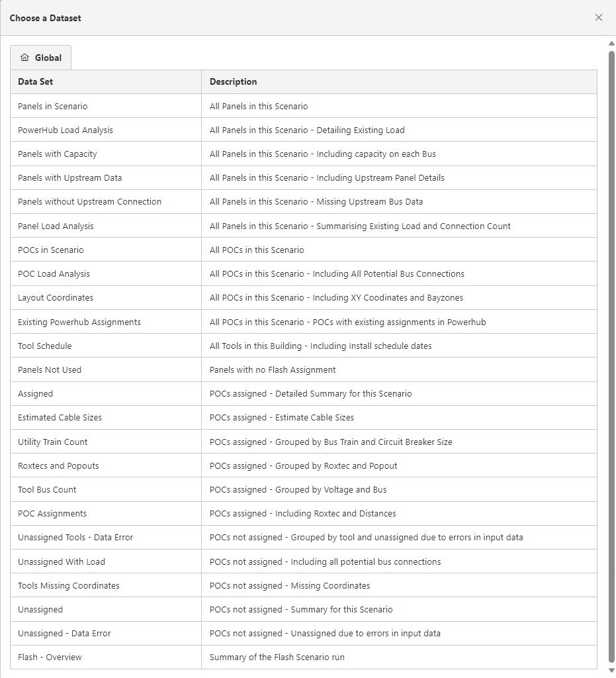Open the POCs in Scenario dataset
Viewport: 616px width, 678px height.
51,250
